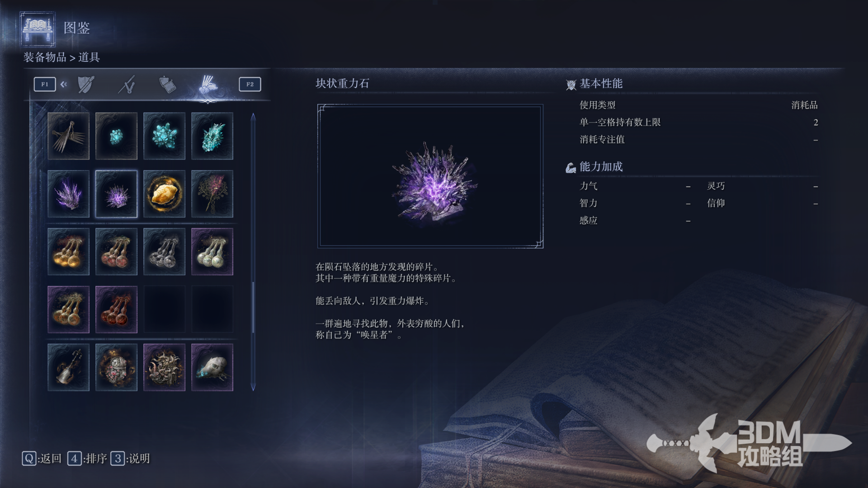Pick the white skull mask item

tap(212, 367)
